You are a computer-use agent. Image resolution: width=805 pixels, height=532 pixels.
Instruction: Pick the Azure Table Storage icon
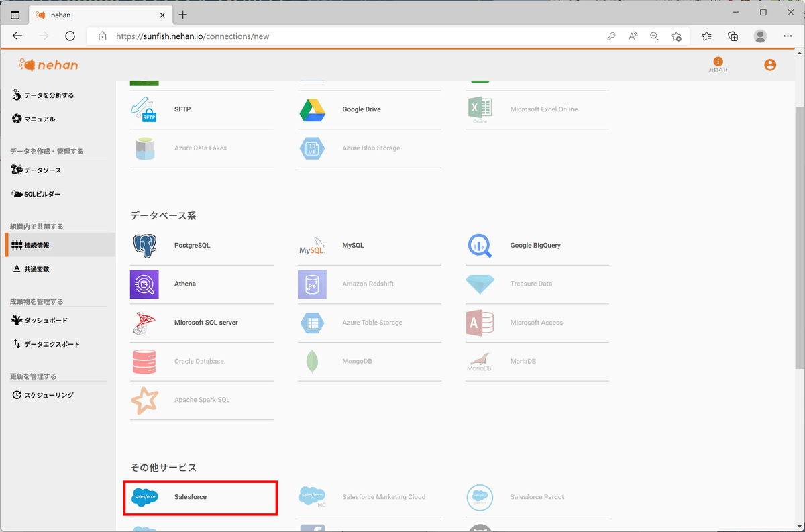tap(312, 323)
